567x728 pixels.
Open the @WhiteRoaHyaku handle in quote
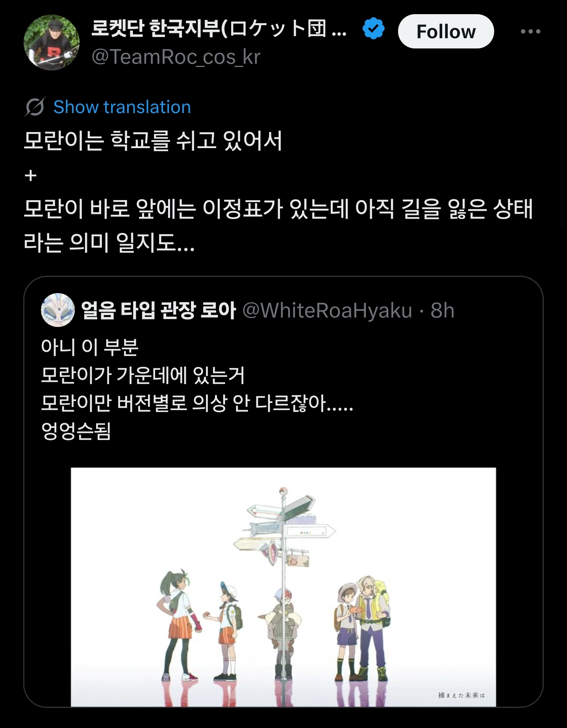[x=327, y=310]
